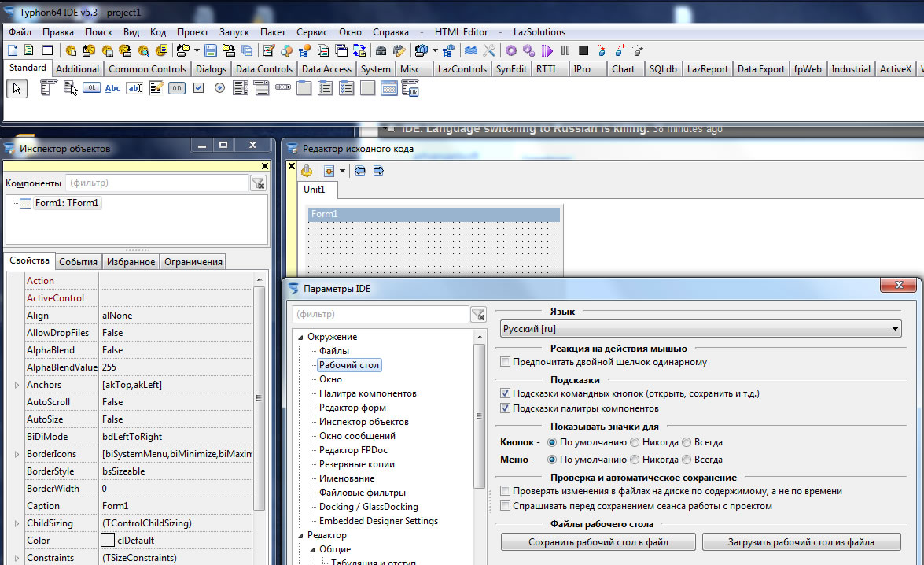Toggle 'Подсказки командных кнопок' checkbox
The image size is (924, 565).
click(505, 393)
